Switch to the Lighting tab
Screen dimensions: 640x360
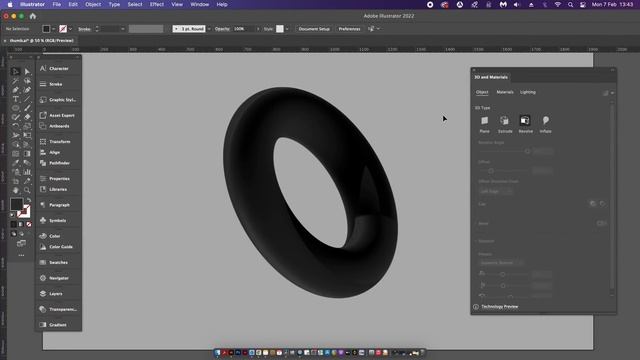(528, 92)
